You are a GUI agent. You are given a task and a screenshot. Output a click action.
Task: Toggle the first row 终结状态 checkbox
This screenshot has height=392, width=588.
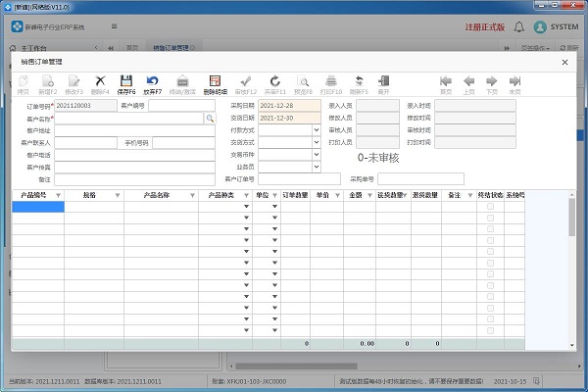(490, 207)
